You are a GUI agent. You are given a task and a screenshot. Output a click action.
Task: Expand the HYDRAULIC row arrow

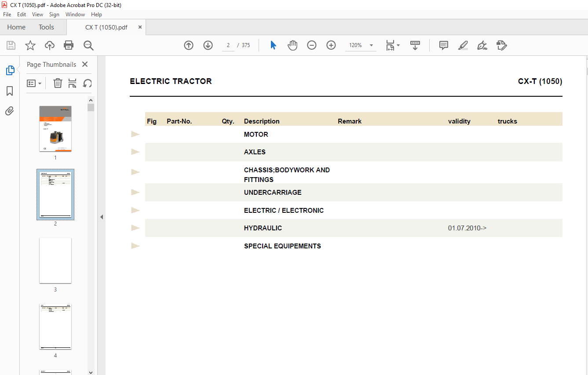[x=135, y=228]
